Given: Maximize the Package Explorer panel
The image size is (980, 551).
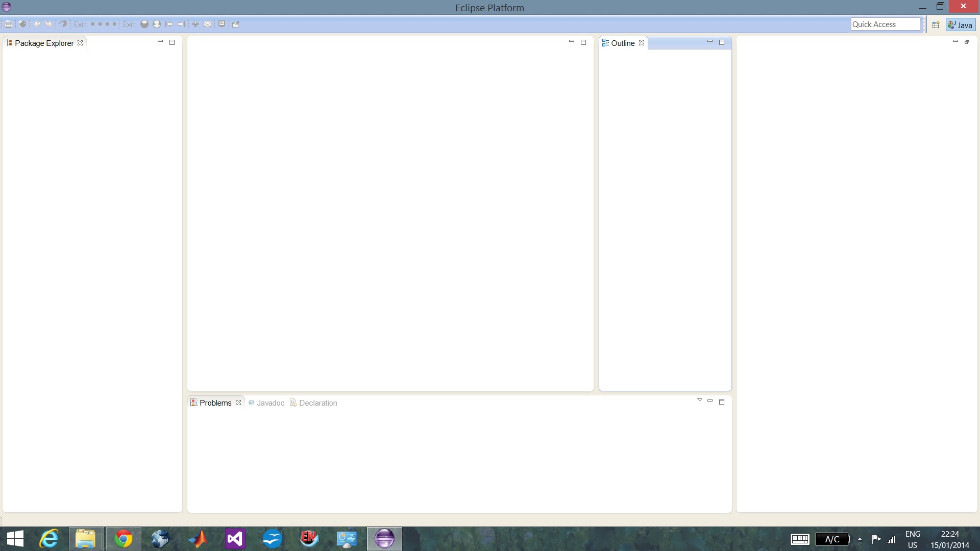Looking at the screenshot, I should [x=172, y=42].
